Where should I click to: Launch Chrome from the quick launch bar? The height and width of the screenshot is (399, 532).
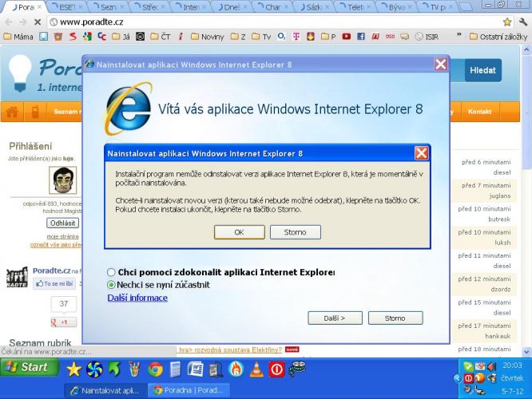156,369
